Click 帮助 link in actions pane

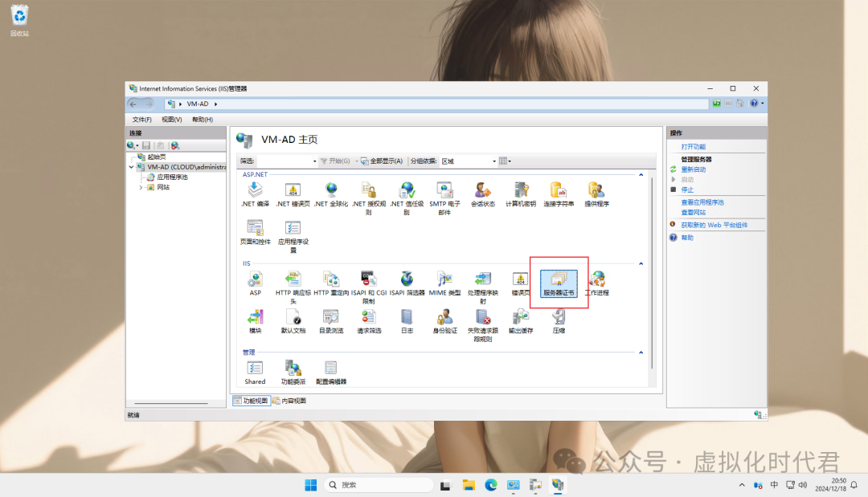[x=687, y=238]
